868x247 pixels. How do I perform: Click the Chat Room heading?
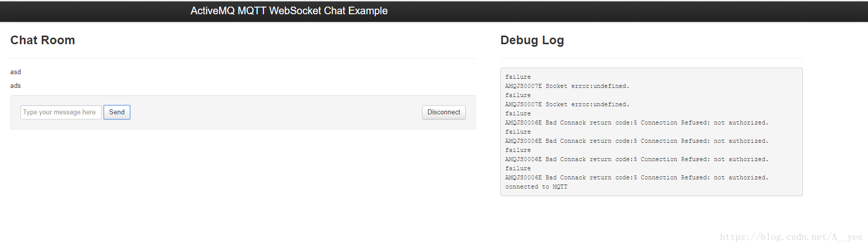[43, 40]
